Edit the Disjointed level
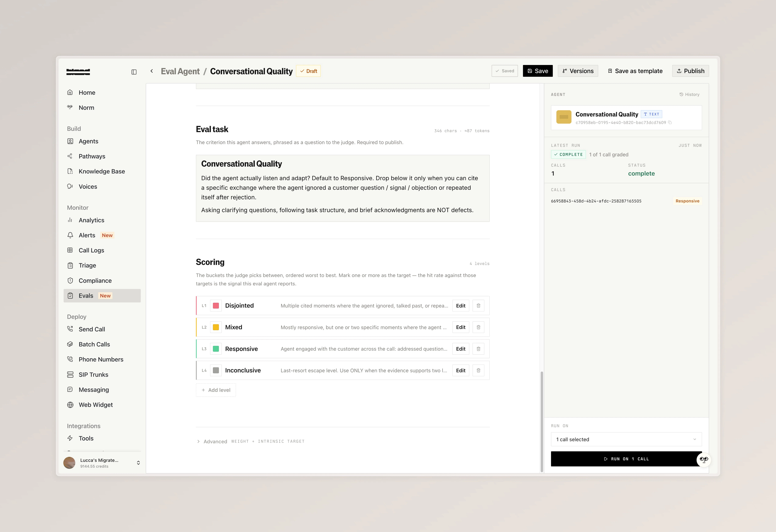This screenshot has height=532, width=776. [460, 306]
